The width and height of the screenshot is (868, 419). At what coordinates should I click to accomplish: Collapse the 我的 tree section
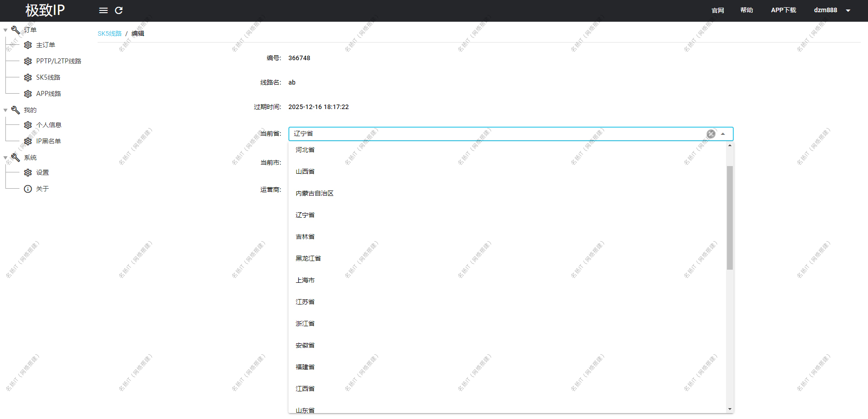[x=5, y=110]
